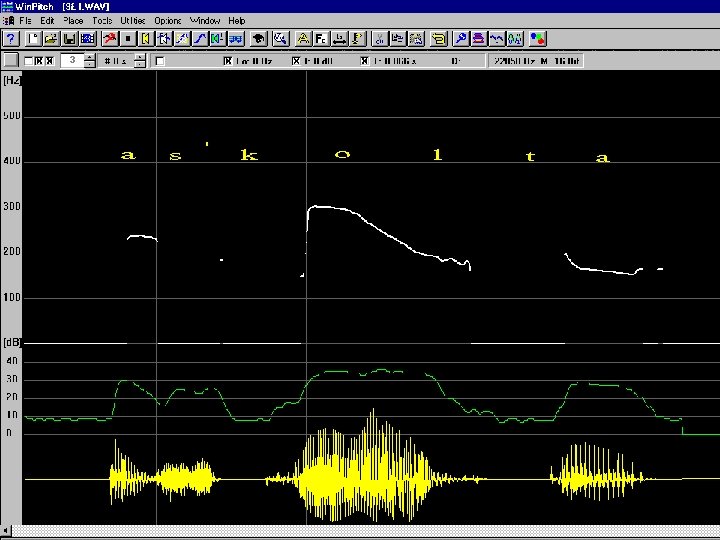Click the Help question mark icon
This screenshot has height=540, width=720.
tap(11, 39)
